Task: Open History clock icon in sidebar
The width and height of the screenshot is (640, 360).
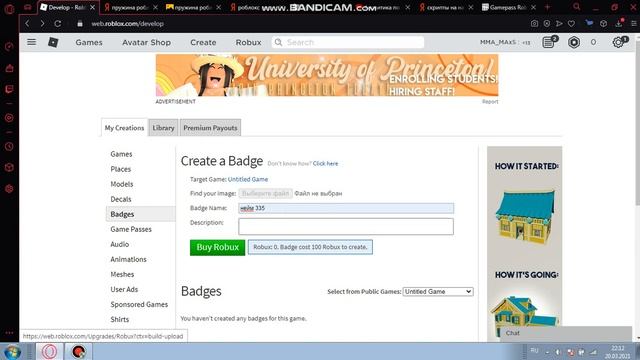Action: click(9, 146)
